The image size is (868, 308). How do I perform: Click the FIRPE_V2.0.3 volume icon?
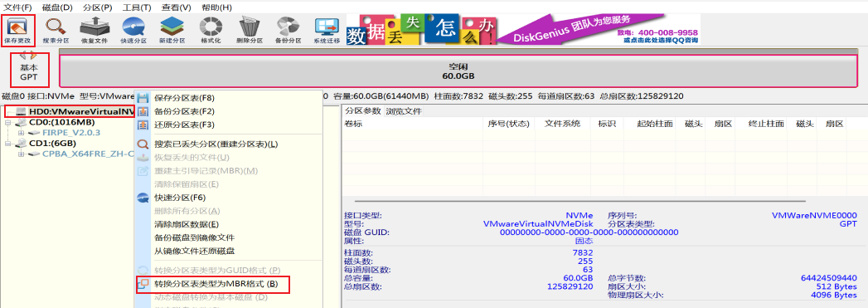pyautogui.click(x=34, y=132)
